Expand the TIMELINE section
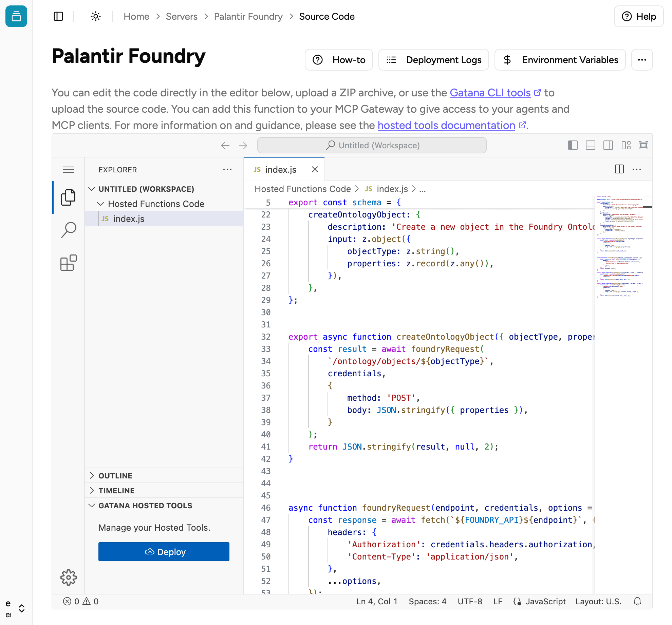This screenshot has height=625, width=672. tap(116, 490)
